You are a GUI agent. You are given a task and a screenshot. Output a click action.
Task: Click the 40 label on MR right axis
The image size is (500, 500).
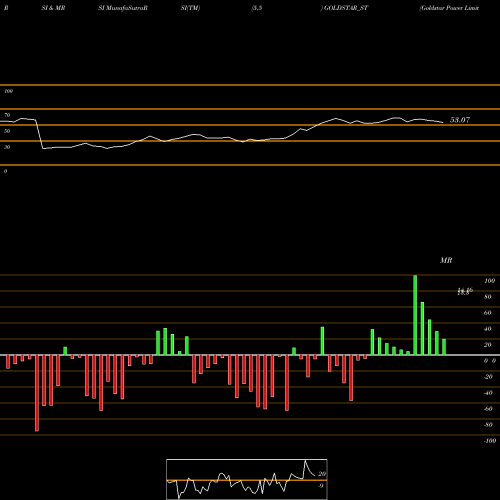tap(488, 329)
